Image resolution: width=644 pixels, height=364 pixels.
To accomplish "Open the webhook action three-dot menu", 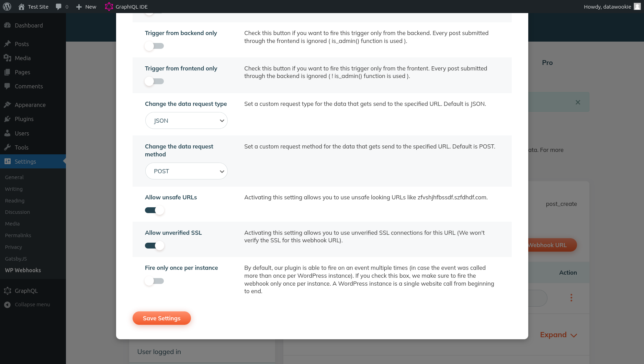I will pos(572,298).
